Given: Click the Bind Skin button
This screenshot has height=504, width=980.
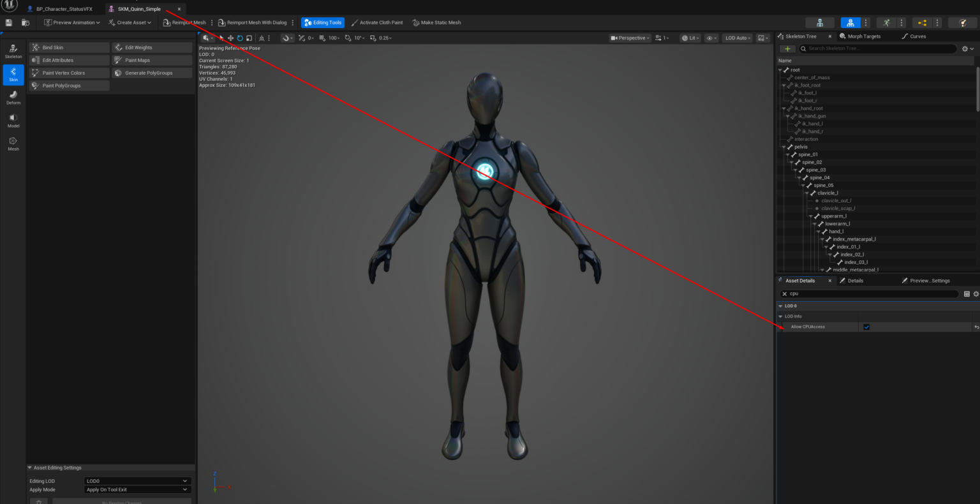Looking at the screenshot, I should [70, 48].
